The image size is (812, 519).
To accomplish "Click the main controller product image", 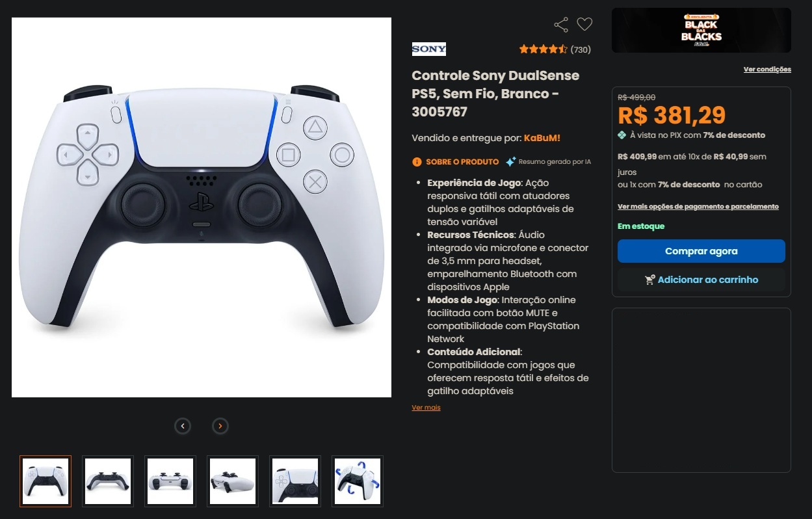I will coord(202,207).
